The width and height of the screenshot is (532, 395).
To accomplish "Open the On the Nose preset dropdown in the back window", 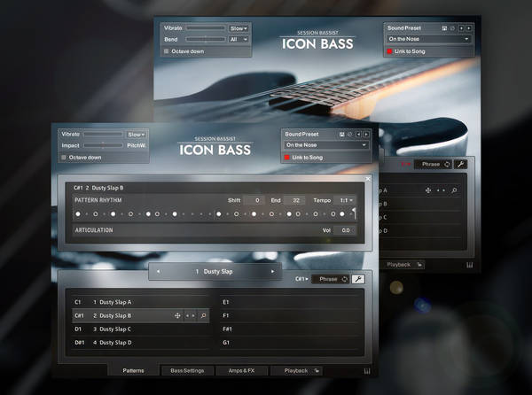I will point(429,39).
